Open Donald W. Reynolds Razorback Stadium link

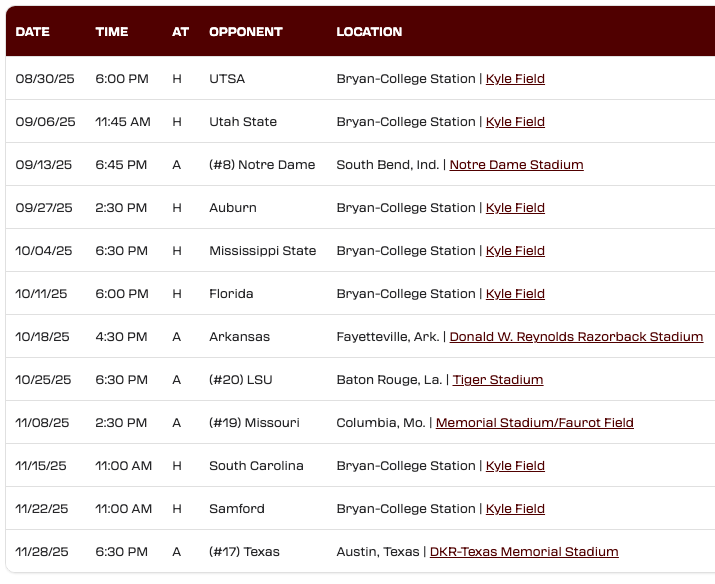(x=576, y=336)
